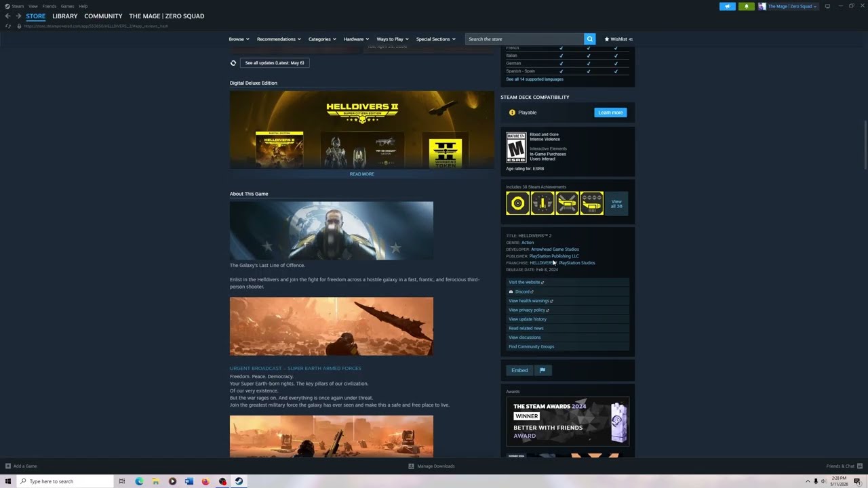Open the Hardware dropdown menu
868x488 pixels.
coord(356,39)
